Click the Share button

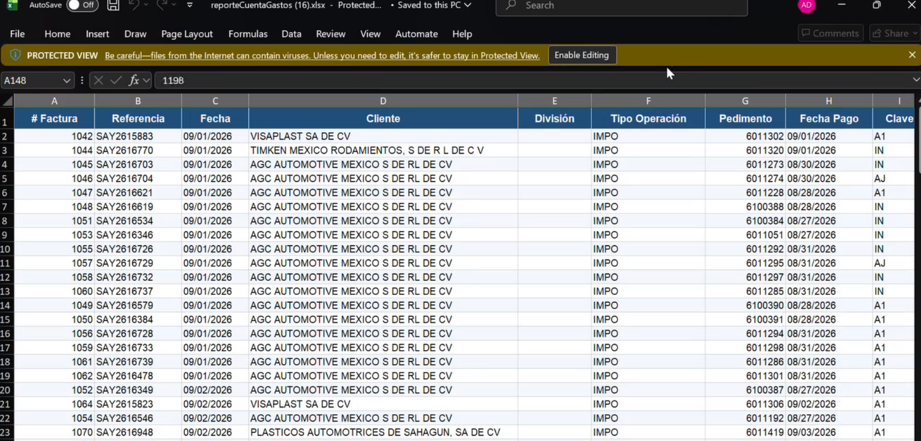(894, 33)
